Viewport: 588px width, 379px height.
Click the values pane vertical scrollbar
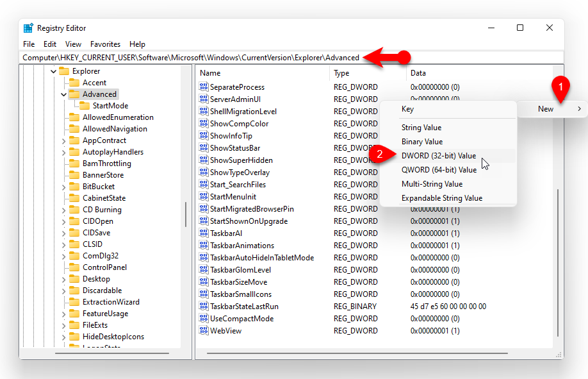tap(558, 262)
